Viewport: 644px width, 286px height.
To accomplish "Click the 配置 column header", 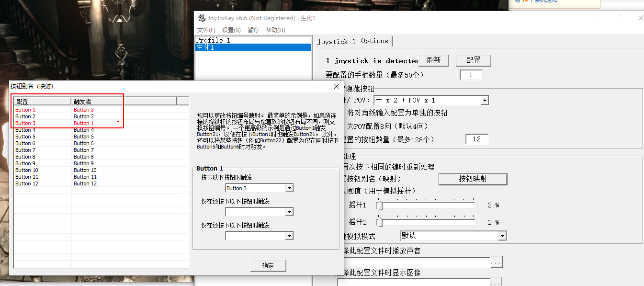I will [x=43, y=102].
